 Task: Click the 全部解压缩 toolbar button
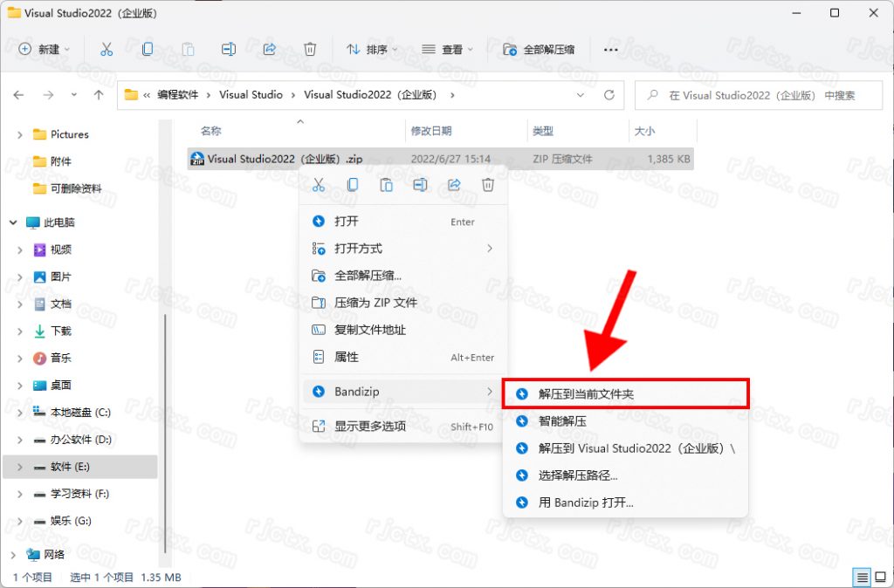[x=540, y=50]
